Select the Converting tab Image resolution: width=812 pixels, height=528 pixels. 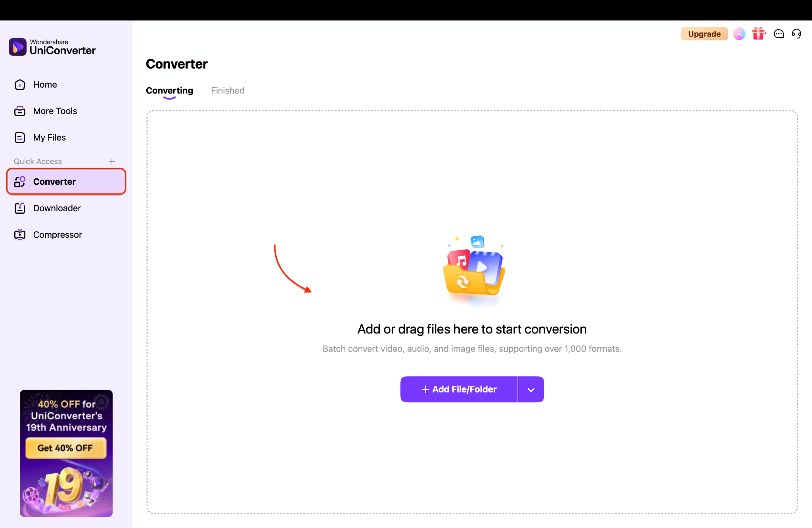click(169, 91)
